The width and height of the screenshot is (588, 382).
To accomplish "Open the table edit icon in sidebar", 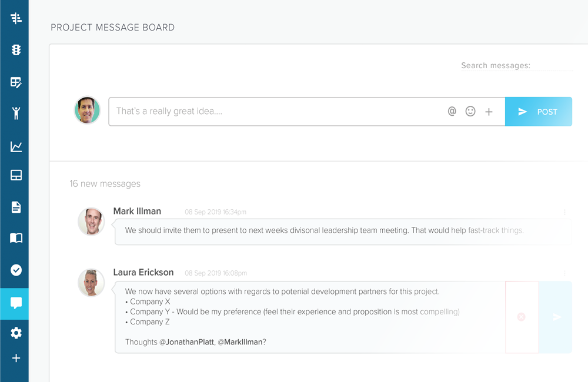I will 16,82.
